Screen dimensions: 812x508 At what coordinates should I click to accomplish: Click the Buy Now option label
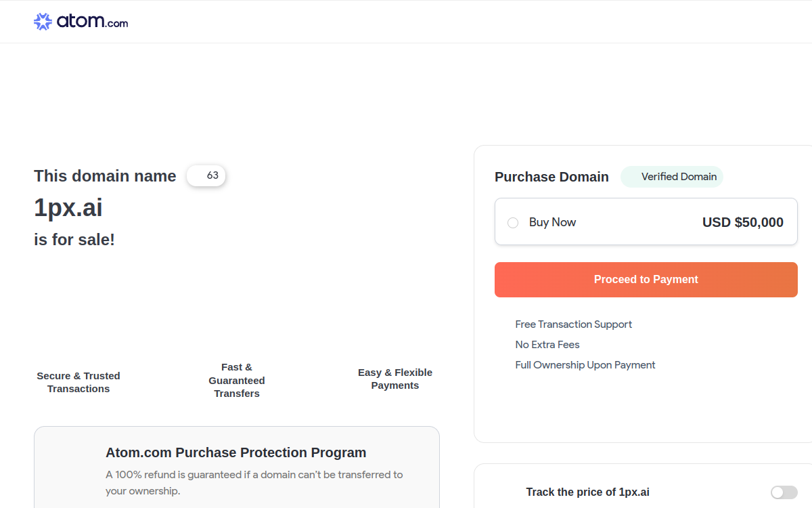coord(552,222)
